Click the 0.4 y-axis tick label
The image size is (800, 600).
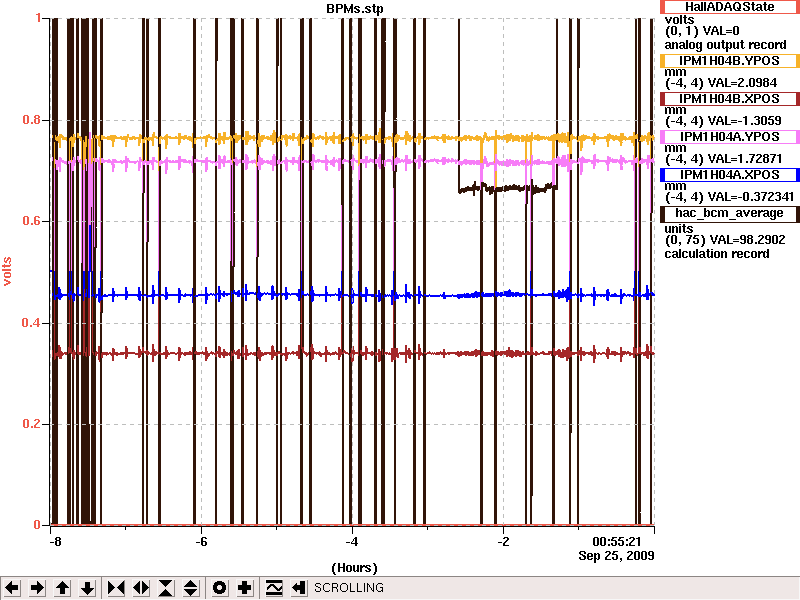(x=32, y=323)
